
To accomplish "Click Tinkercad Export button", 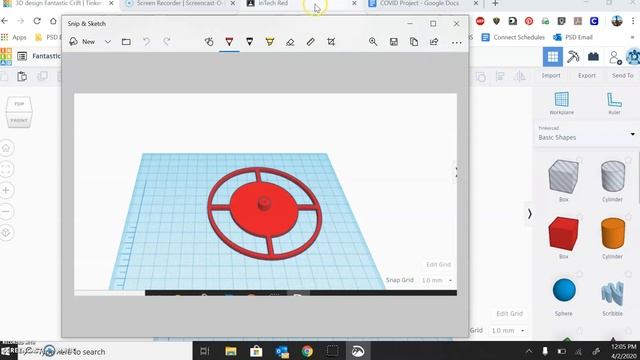I will (x=587, y=76).
